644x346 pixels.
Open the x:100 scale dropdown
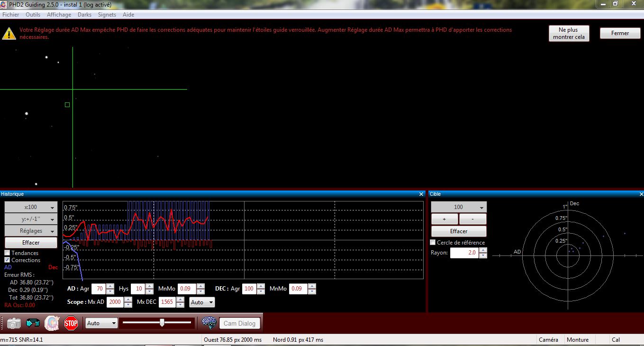[31, 207]
